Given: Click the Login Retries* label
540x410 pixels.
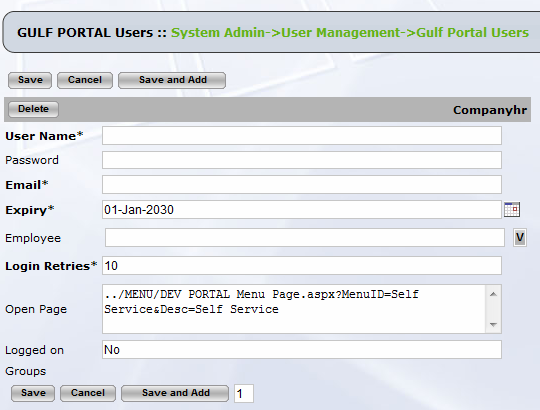Looking at the screenshot, I should [x=51, y=266].
